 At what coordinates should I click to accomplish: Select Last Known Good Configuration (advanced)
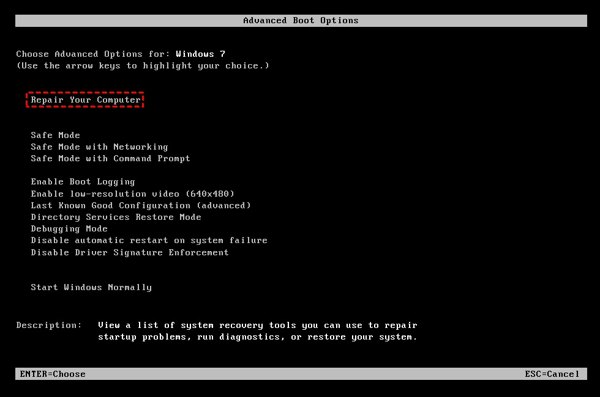(x=141, y=206)
